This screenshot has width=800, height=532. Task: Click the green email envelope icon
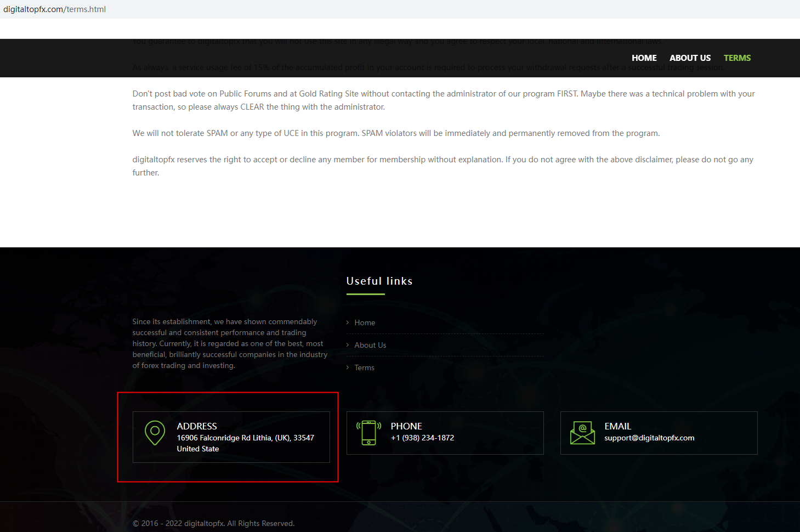point(582,433)
